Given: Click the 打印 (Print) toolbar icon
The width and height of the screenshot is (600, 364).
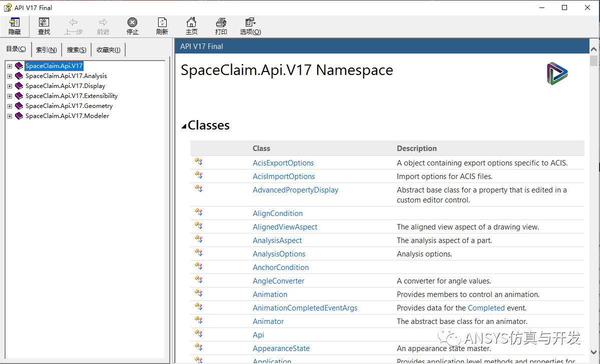Looking at the screenshot, I should pyautogui.click(x=221, y=22).
